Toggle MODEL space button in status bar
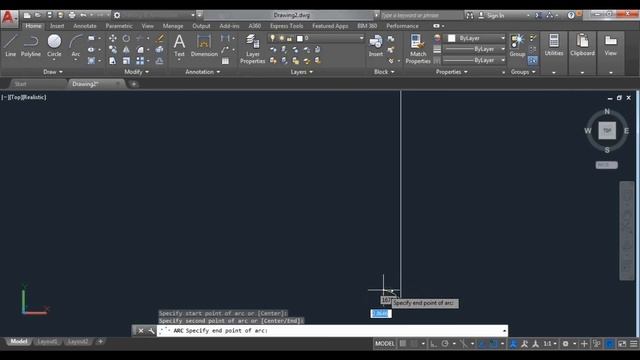640x360 pixels. (x=384, y=344)
